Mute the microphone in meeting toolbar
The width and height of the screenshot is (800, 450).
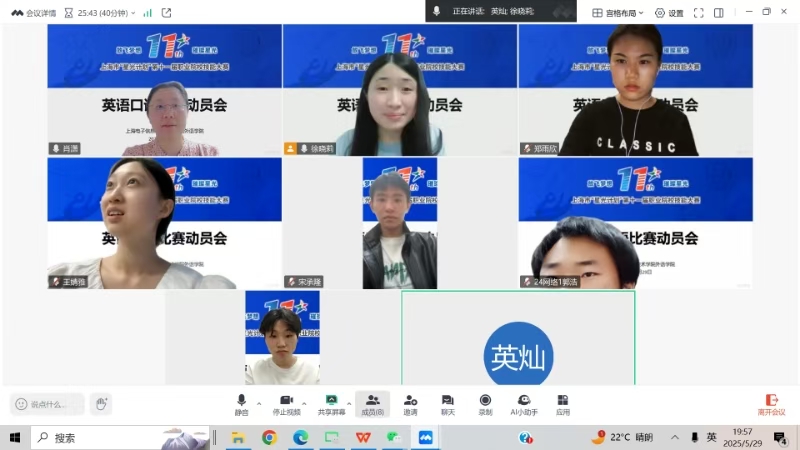click(x=241, y=403)
